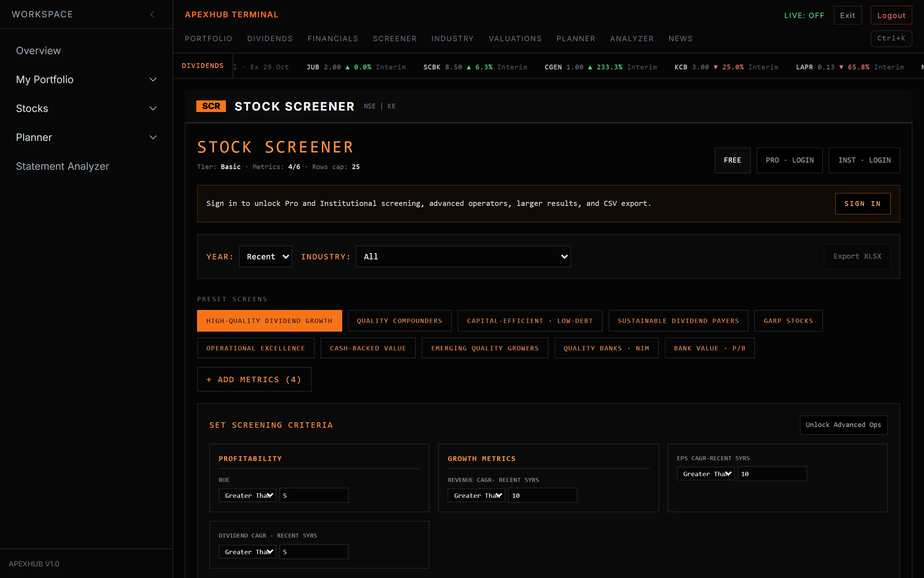
Task: Open EPS CAGR operator dropdown
Action: coord(706,474)
